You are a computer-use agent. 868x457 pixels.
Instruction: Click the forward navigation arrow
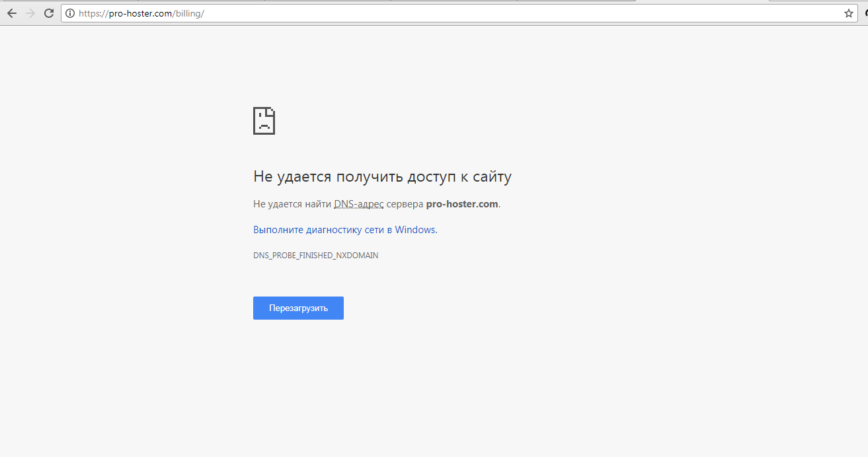(30, 13)
